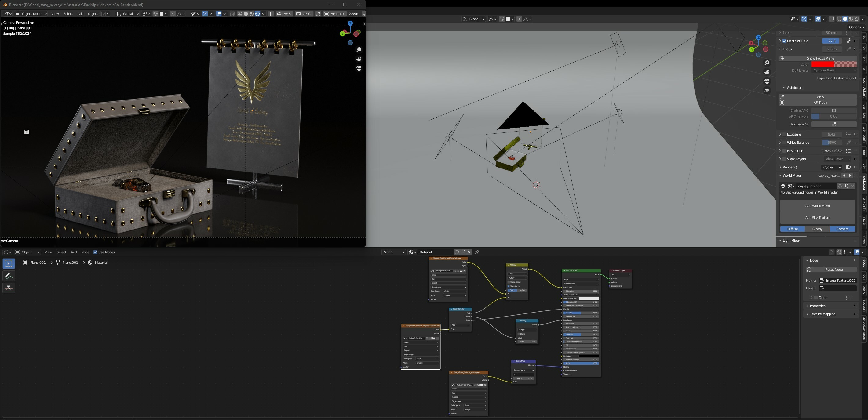Open the Node menu in the shader editor
This screenshot has width=868, height=420.
pos(85,252)
